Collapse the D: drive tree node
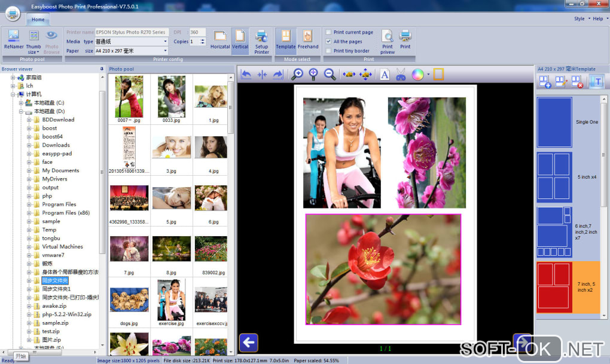This screenshot has height=364, width=610. (21, 112)
